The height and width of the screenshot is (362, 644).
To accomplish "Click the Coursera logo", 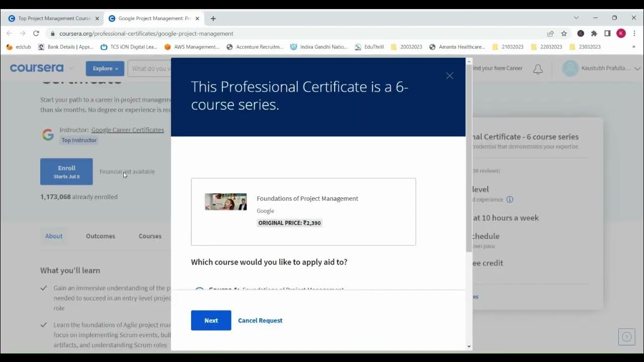I will 37,68.
